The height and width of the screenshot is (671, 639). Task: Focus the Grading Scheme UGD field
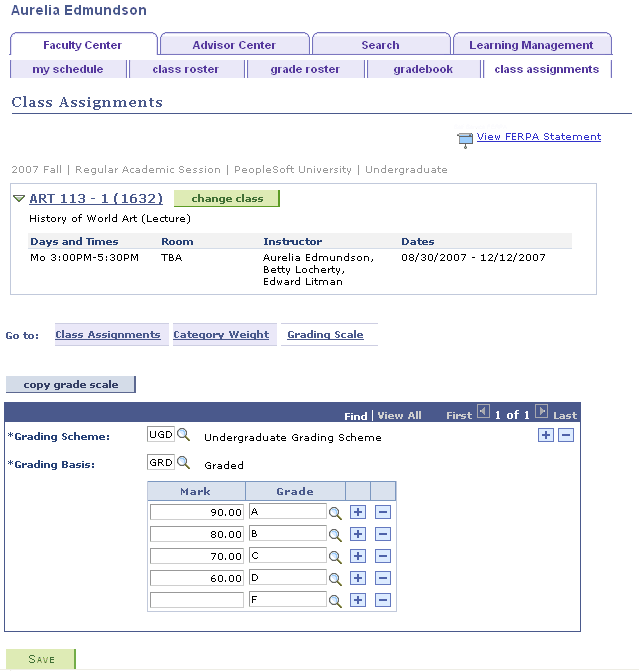pyautogui.click(x=161, y=434)
